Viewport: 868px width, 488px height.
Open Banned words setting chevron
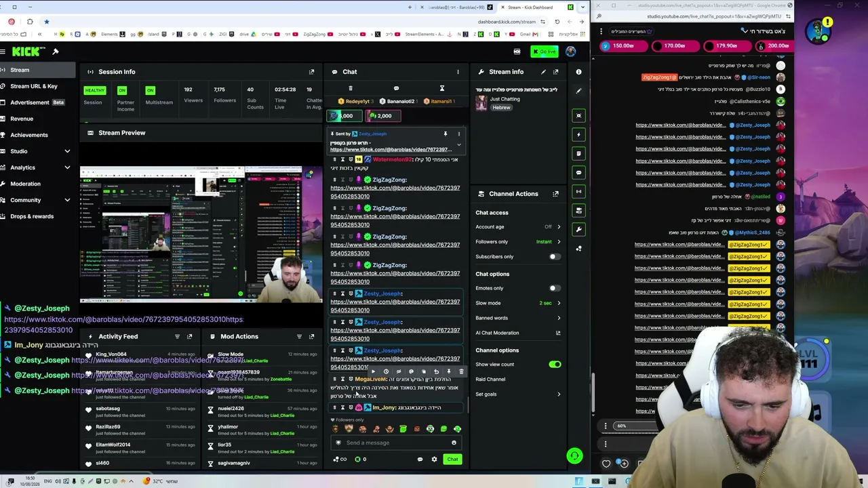pos(559,318)
